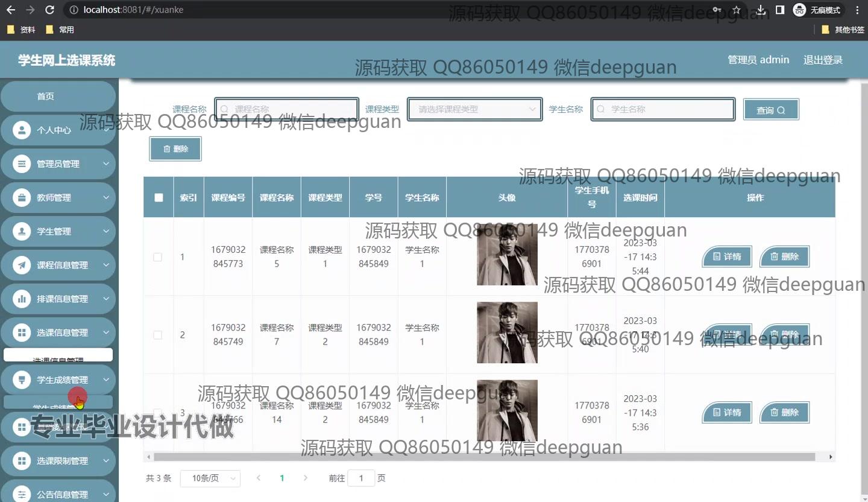Image resolution: width=868 pixels, height=502 pixels.
Task: Click the batch 删除 button above table
Action: click(175, 149)
